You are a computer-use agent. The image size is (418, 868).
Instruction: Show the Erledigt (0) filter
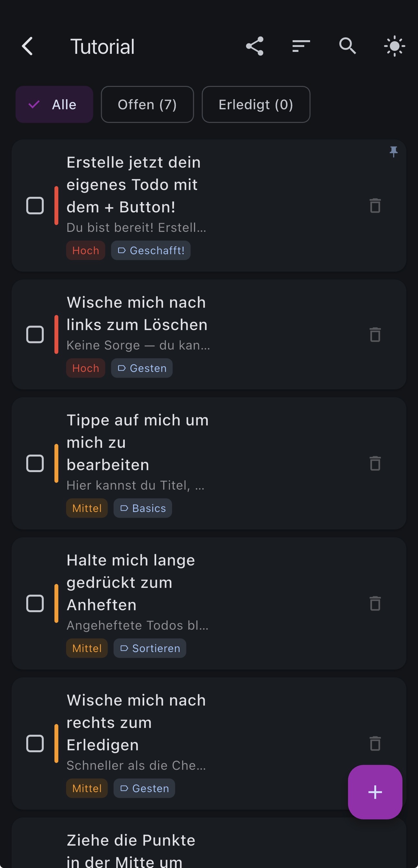(x=256, y=104)
